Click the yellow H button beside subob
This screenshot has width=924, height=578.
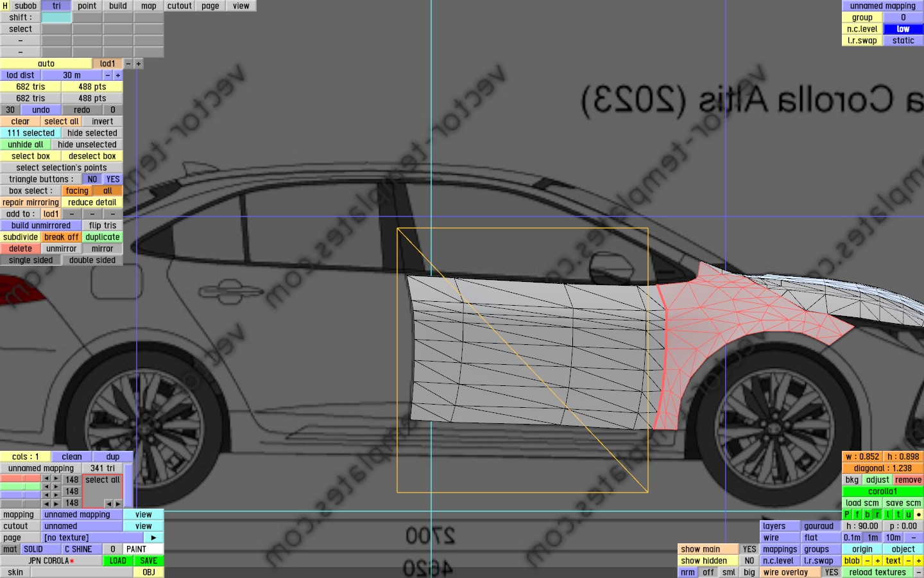[x=5, y=6]
